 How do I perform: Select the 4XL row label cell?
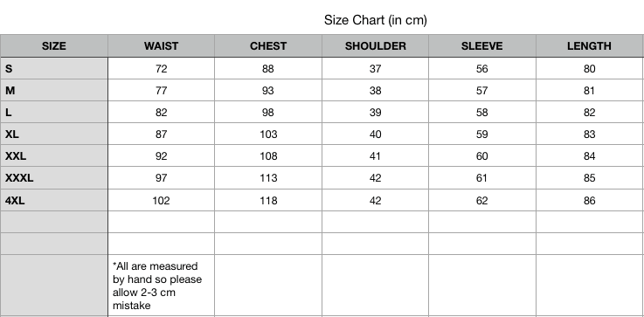point(54,200)
